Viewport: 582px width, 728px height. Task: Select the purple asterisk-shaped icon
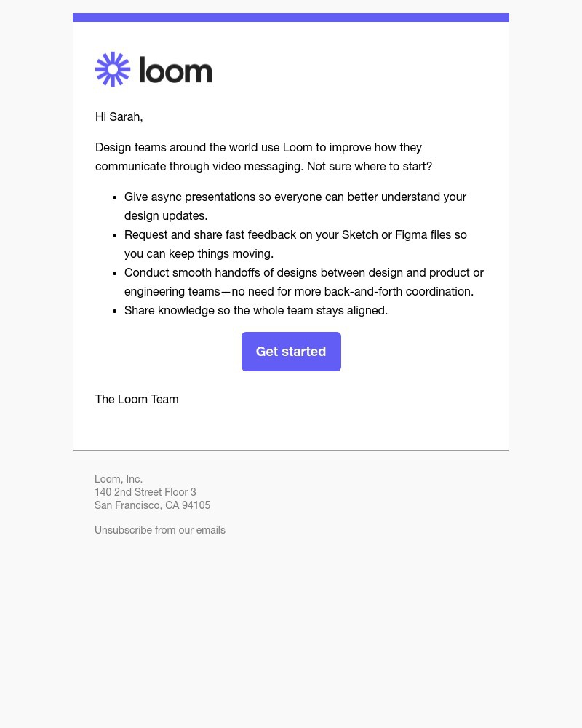pos(113,69)
